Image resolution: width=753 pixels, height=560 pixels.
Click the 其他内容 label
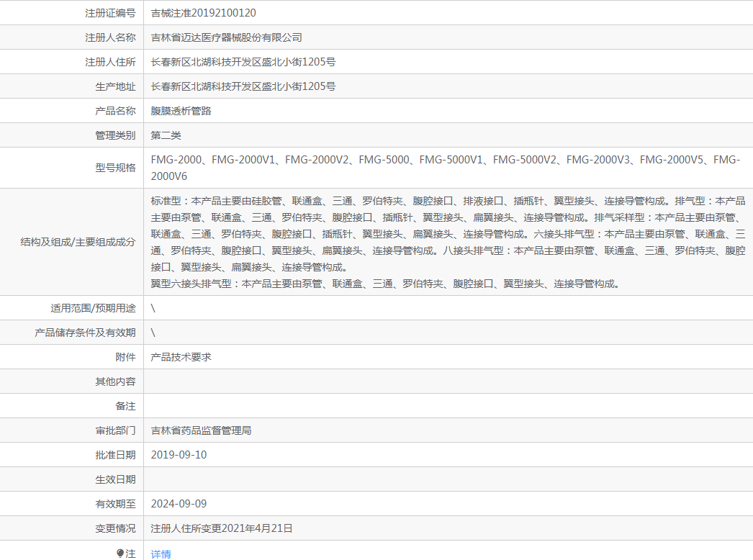115,381
